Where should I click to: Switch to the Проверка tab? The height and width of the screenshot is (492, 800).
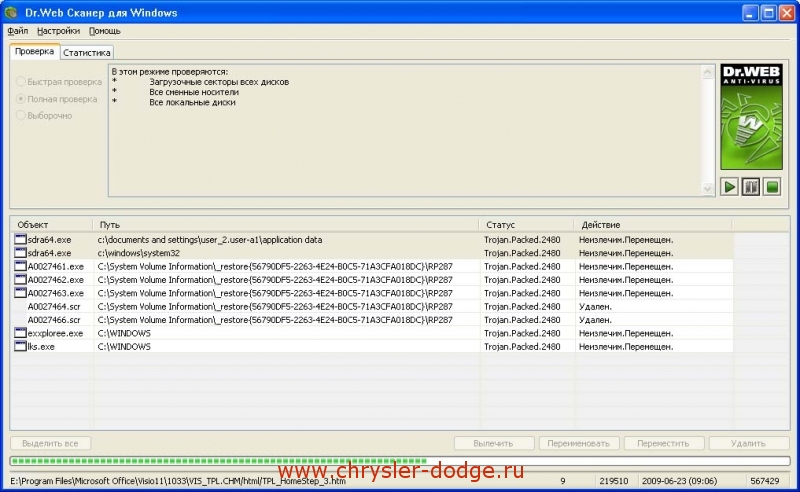(34, 52)
